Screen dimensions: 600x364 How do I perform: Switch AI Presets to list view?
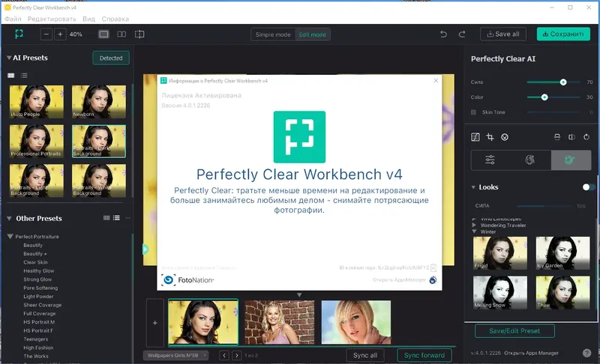pos(24,76)
